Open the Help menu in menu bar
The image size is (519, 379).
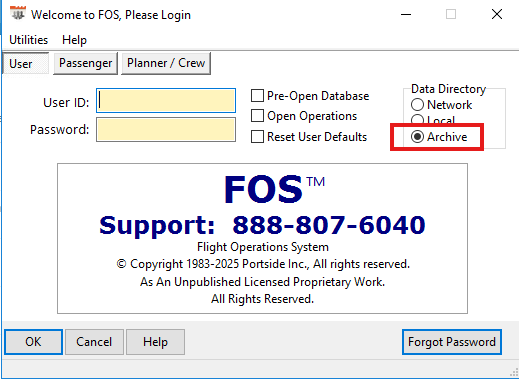[74, 40]
